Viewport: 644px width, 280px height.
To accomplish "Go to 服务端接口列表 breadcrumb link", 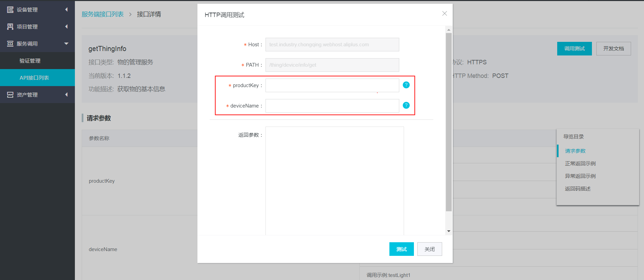I will tap(103, 14).
